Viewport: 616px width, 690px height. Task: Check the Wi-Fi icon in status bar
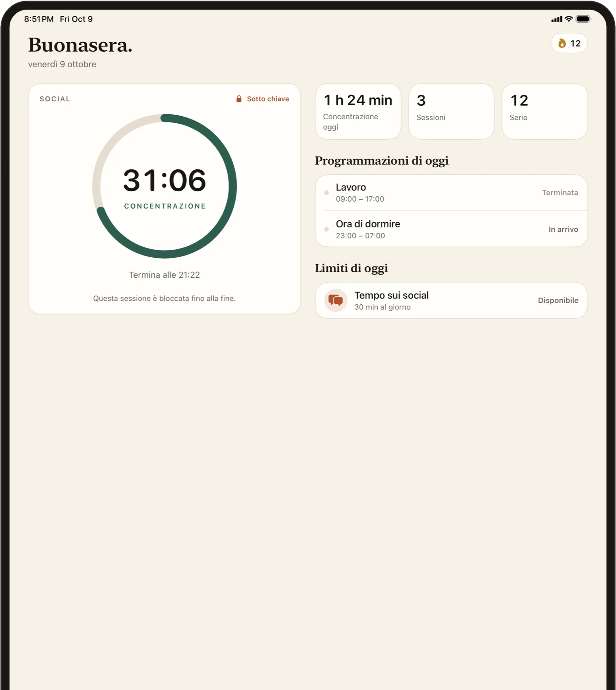tap(569, 19)
